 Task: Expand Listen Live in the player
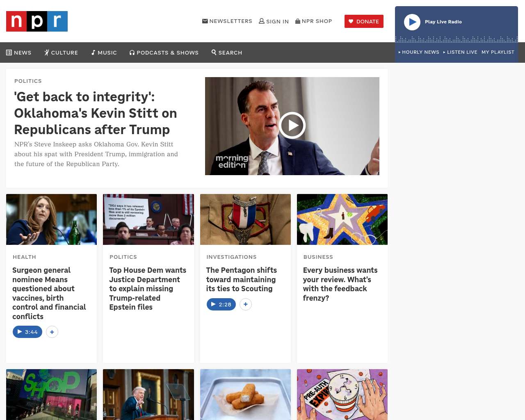(460, 52)
